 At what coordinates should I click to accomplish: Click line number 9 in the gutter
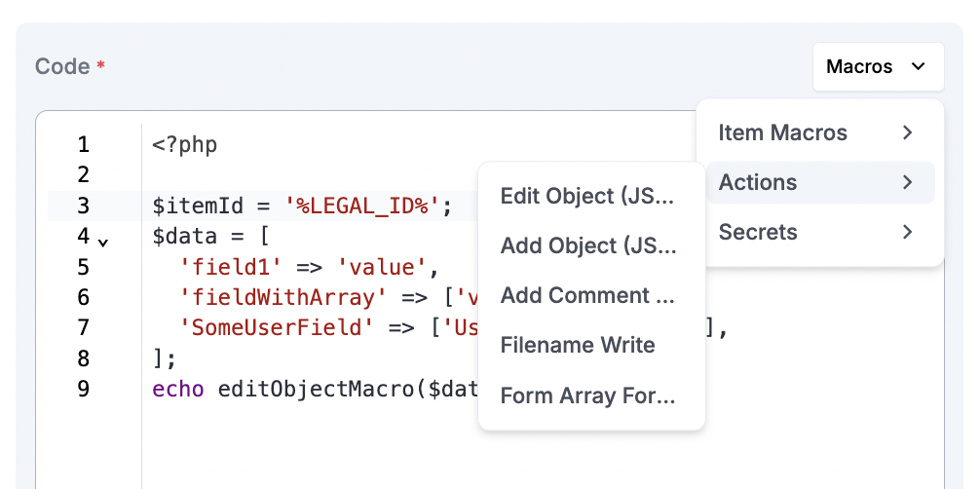[x=83, y=389]
